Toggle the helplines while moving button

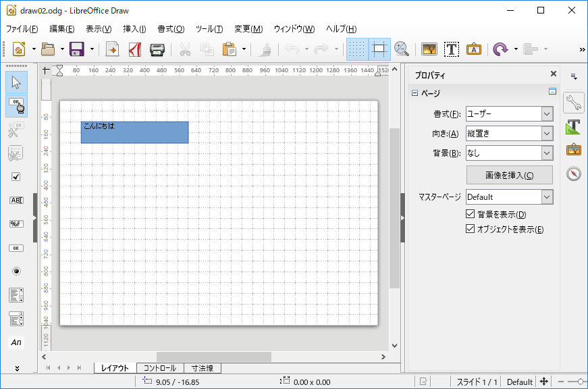coord(379,49)
